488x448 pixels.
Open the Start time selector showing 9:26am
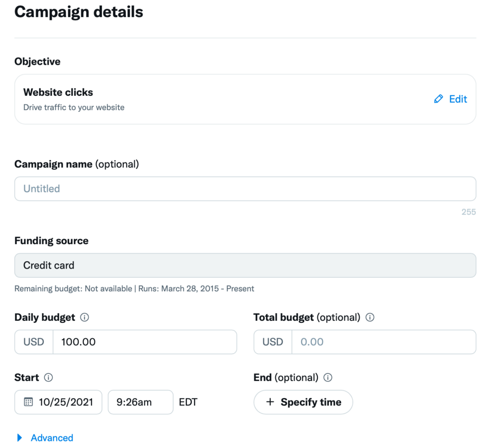(140, 402)
